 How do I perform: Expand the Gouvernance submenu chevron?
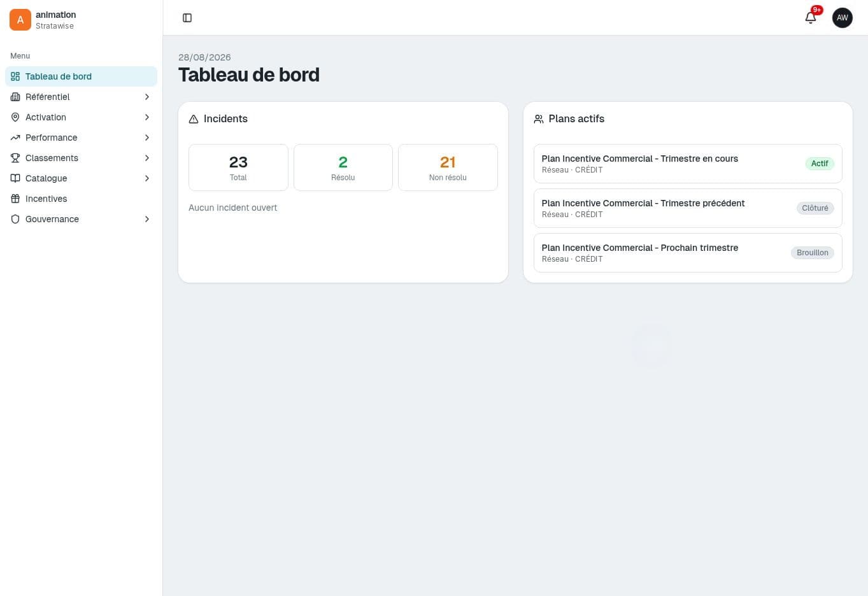point(147,219)
